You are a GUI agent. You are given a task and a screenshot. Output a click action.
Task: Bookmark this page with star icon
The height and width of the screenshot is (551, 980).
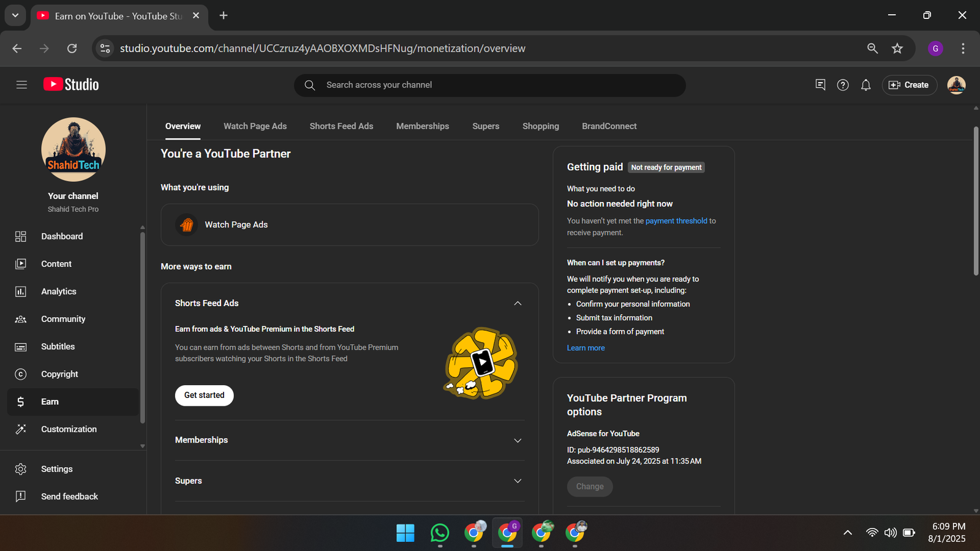tap(897, 48)
